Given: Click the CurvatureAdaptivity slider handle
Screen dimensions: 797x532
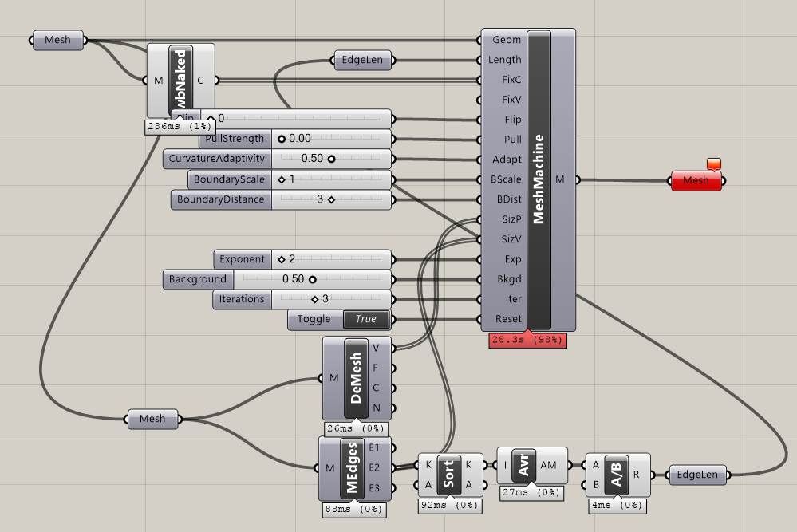Looking at the screenshot, I should pyautogui.click(x=331, y=159).
